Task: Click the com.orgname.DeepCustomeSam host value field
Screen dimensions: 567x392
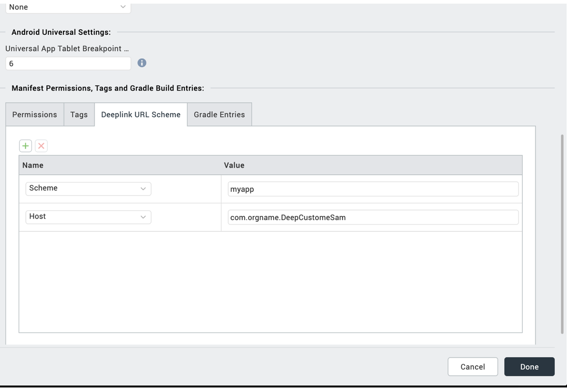Action: tap(373, 217)
